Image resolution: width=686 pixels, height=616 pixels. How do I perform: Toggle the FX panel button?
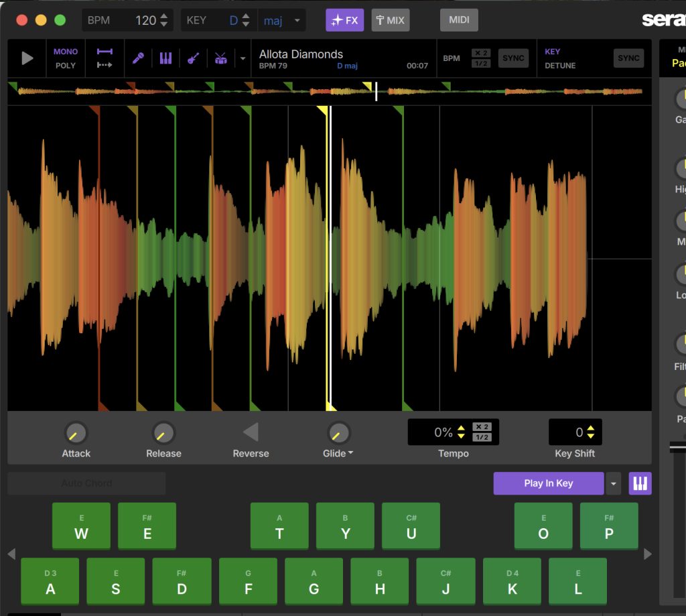344,20
